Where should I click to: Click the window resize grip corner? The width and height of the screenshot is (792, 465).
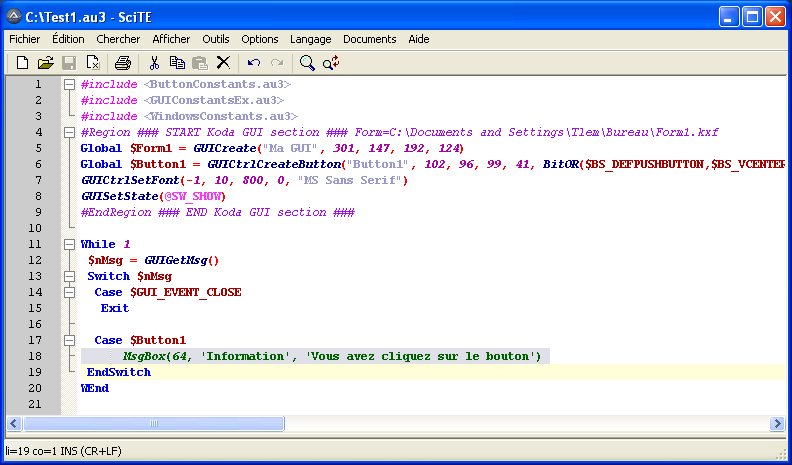[780, 453]
